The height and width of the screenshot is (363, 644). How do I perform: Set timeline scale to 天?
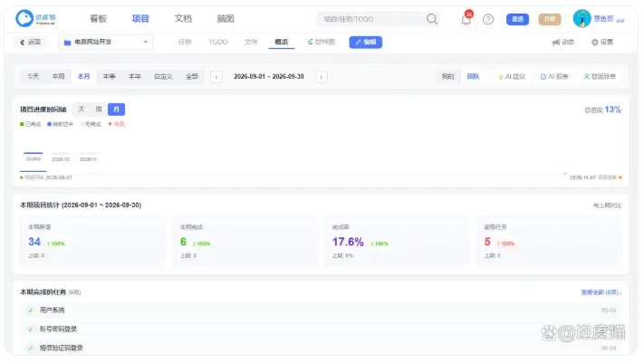[82, 110]
